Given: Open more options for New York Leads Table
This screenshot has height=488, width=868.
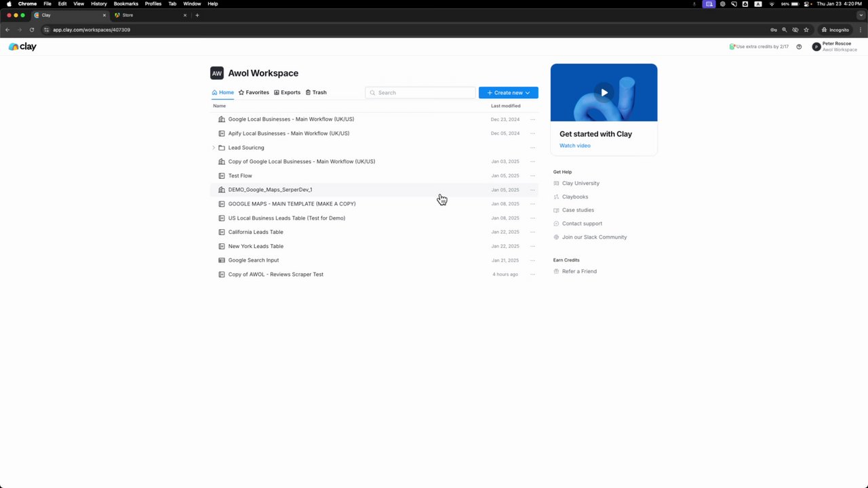Looking at the screenshot, I should point(532,246).
